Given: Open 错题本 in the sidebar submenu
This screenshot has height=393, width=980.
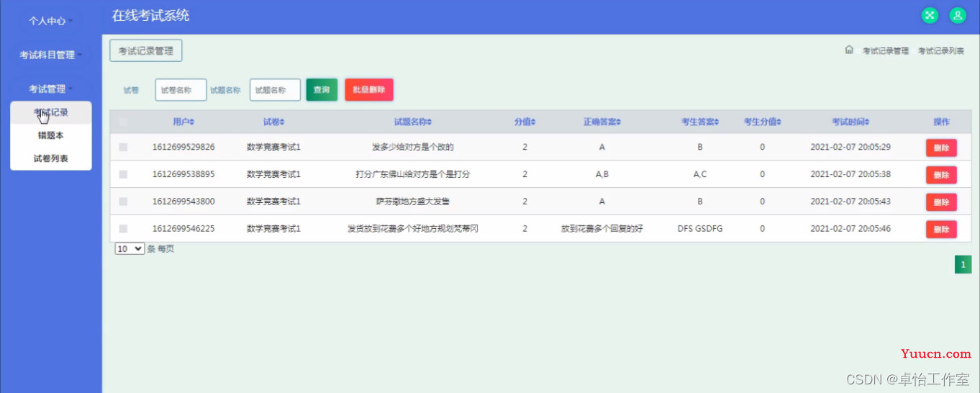Looking at the screenshot, I should [51, 135].
